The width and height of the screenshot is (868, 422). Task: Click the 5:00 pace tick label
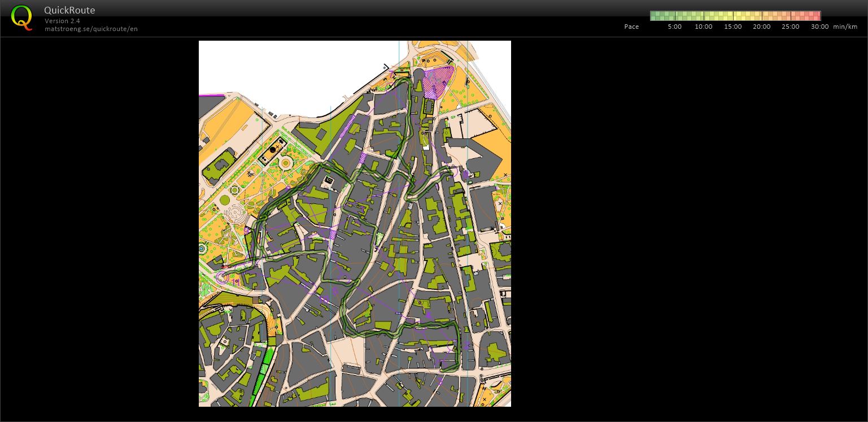674,27
